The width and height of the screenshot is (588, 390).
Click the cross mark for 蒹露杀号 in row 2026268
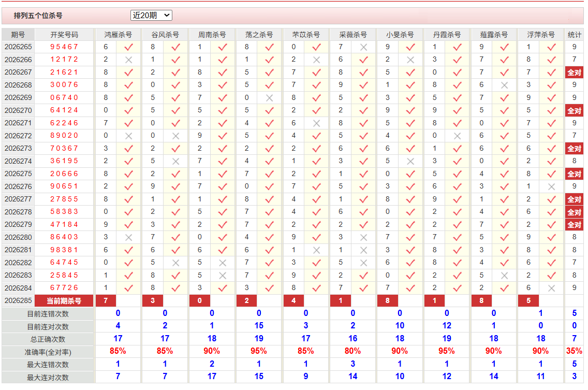[x=504, y=85]
